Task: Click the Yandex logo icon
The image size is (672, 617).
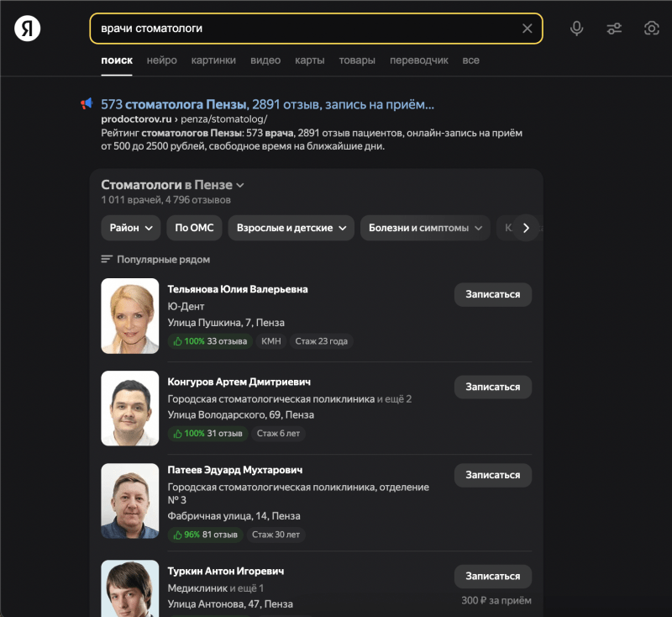Action: point(28,29)
